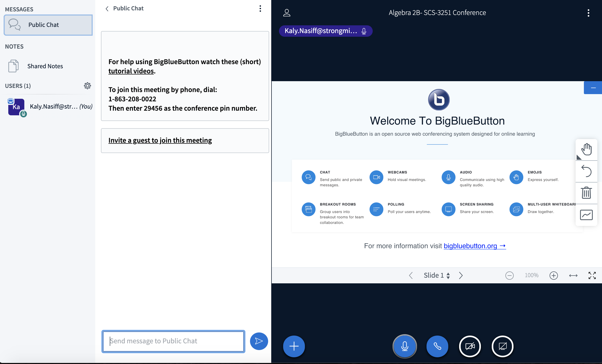The image size is (602, 364).
Task: Open the plus actions menu
Action: click(x=294, y=346)
